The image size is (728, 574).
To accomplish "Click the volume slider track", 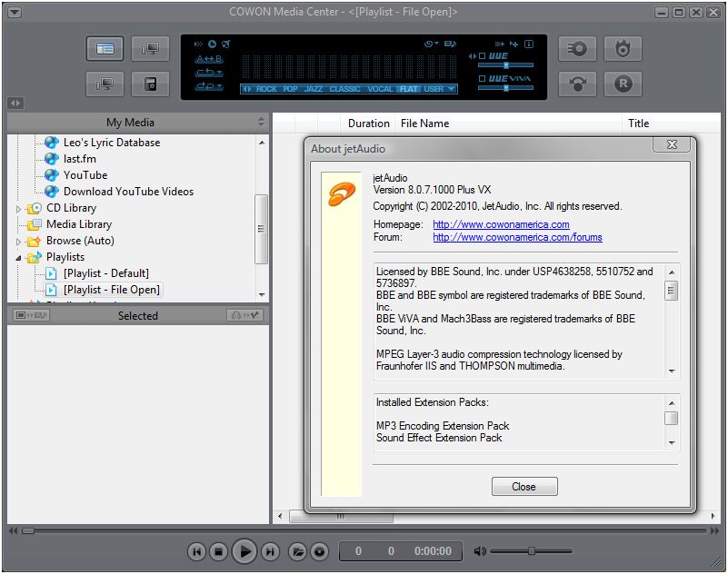I will tap(531, 551).
